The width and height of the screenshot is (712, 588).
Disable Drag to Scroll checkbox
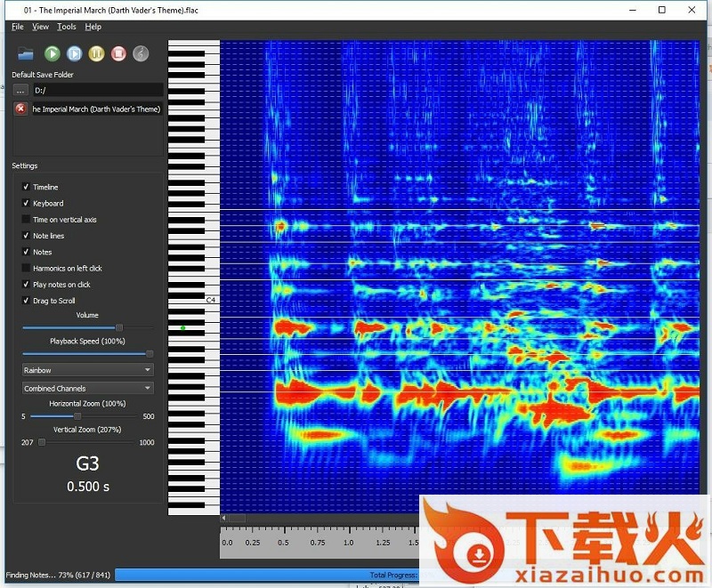tap(26, 301)
